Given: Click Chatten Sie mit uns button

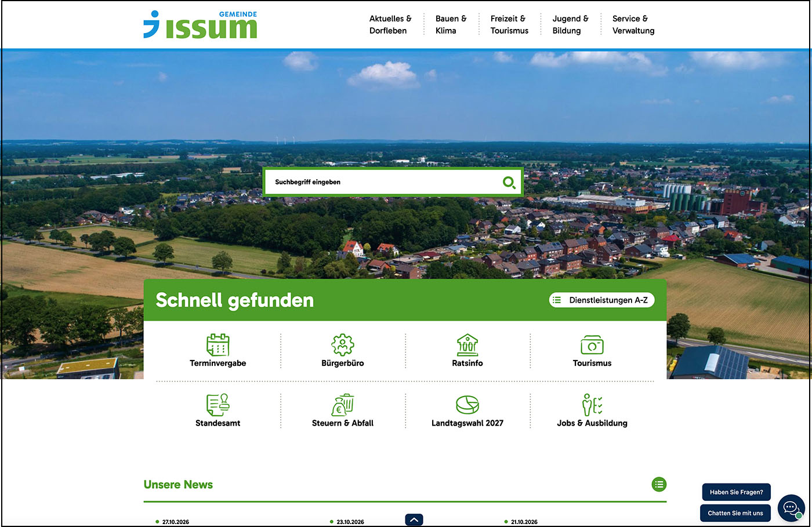Looking at the screenshot, I should [735, 513].
